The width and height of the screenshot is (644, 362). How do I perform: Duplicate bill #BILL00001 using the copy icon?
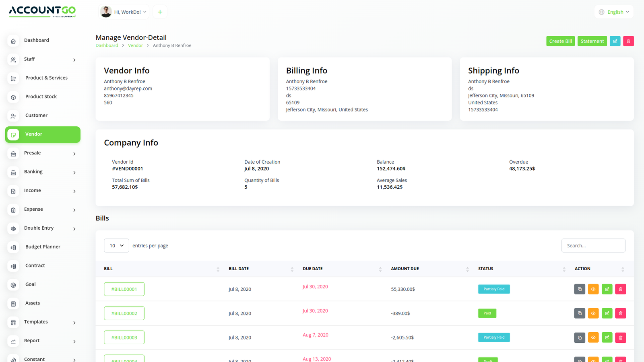(x=580, y=289)
